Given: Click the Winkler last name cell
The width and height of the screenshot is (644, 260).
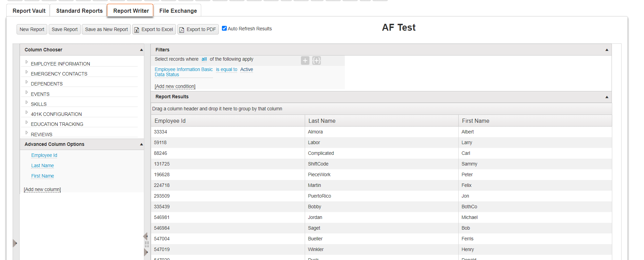Looking at the screenshot, I should point(382,249).
